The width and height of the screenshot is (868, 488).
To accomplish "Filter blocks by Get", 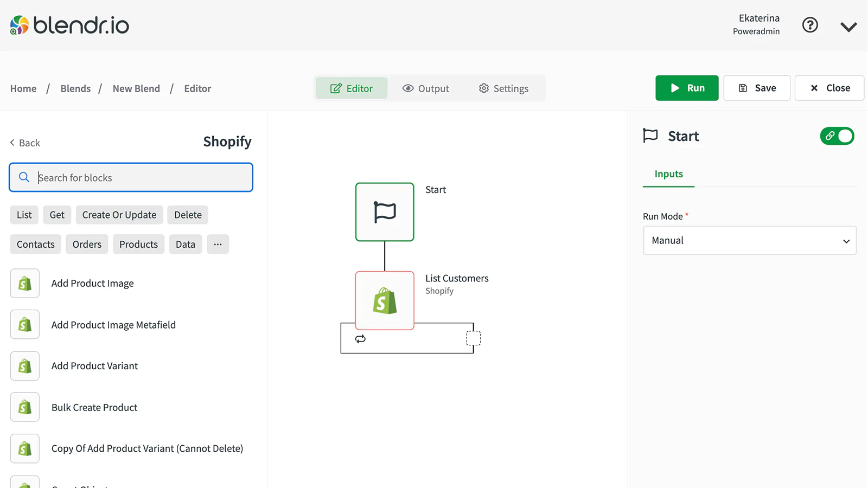I will tap(57, 215).
